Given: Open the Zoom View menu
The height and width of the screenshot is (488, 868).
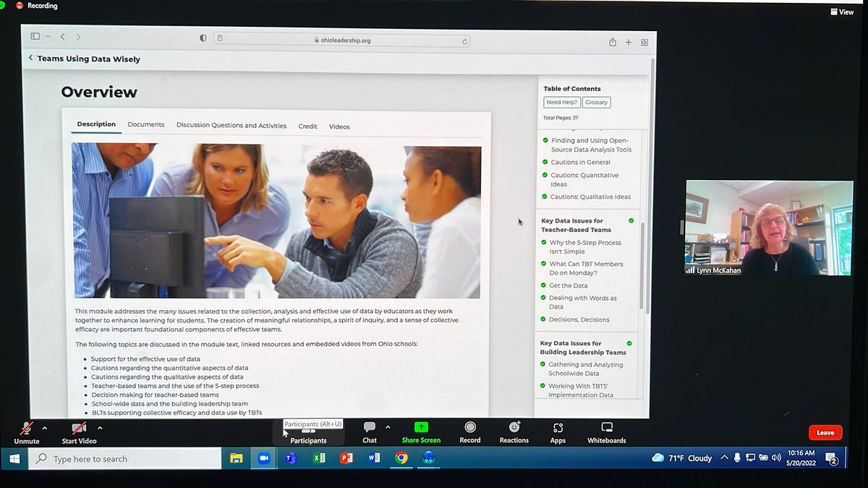Looking at the screenshot, I should (842, 12).
